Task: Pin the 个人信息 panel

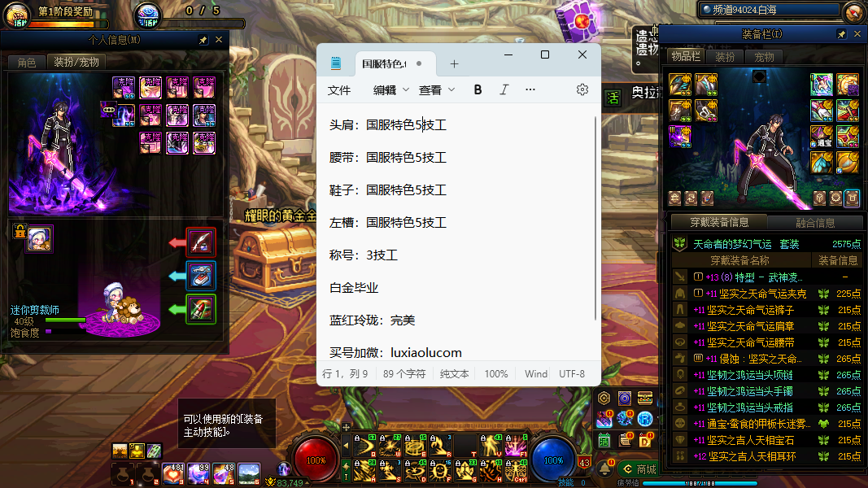Action: pyautogui.click(x=203, y=40)
